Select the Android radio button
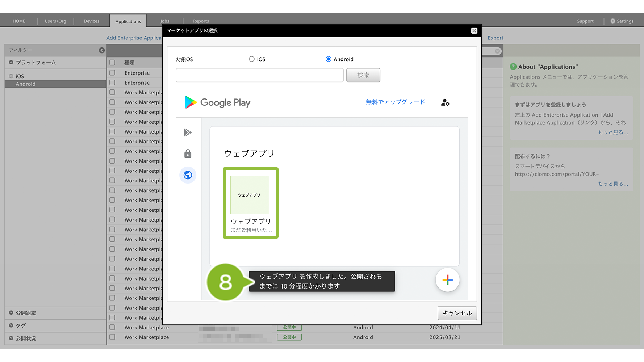644x362 pixels. click(328, 59)
